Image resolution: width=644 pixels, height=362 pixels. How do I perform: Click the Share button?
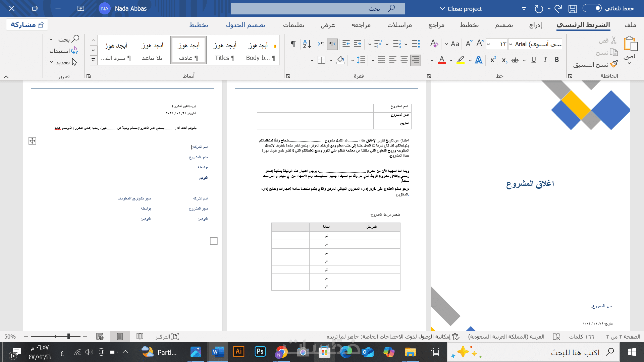(x=27, y=25)
